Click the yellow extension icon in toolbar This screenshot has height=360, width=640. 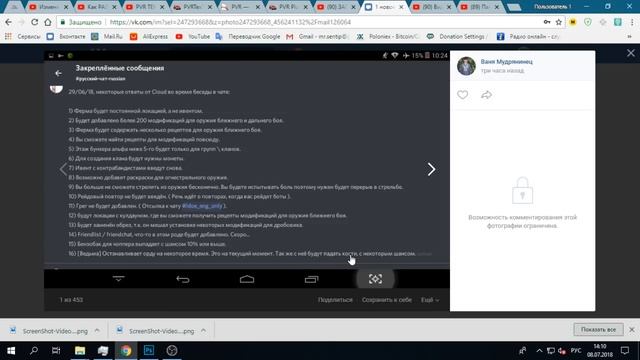(573, 22)
